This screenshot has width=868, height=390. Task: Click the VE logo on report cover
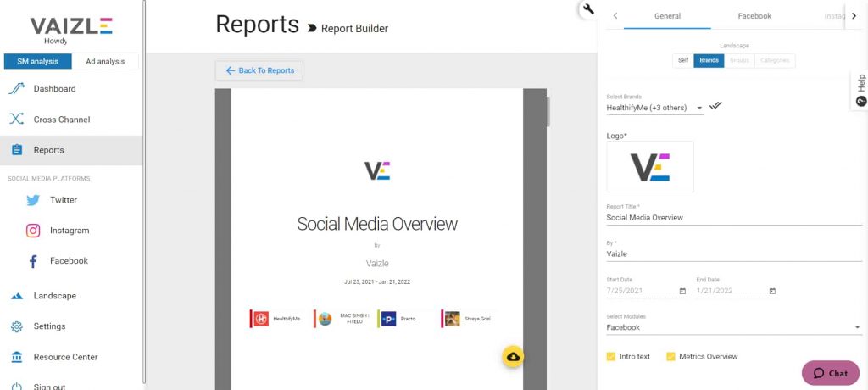click(377, 170)
